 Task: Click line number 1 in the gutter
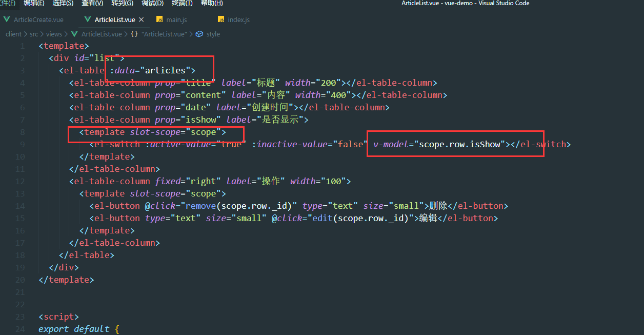pos(22,46)
